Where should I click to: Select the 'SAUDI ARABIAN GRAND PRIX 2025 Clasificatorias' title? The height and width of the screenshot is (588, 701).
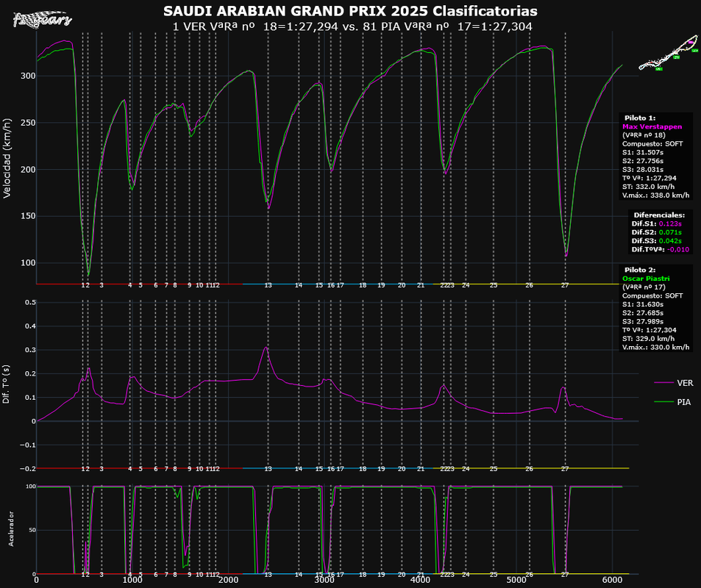(x=350, y=11)
